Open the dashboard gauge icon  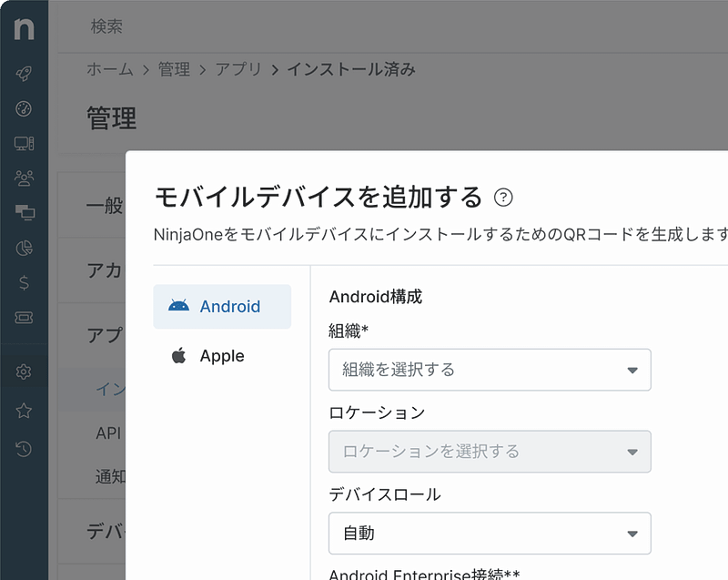click(24, 108)
